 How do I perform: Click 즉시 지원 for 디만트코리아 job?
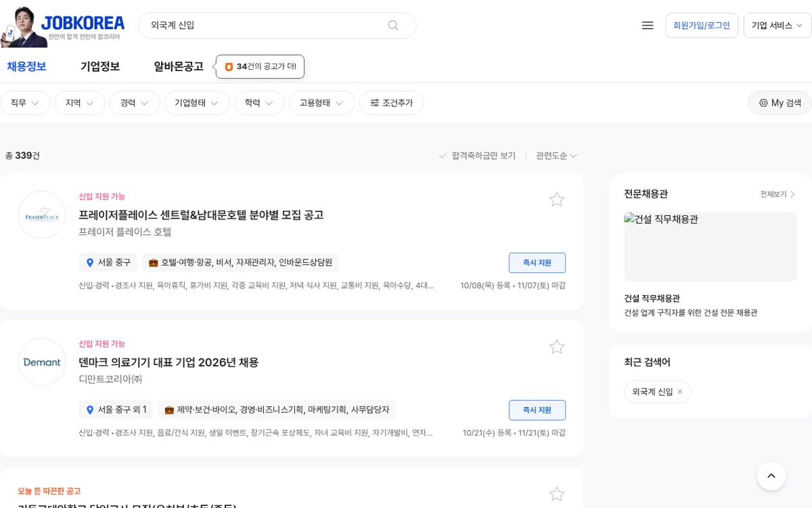[537, 410]
